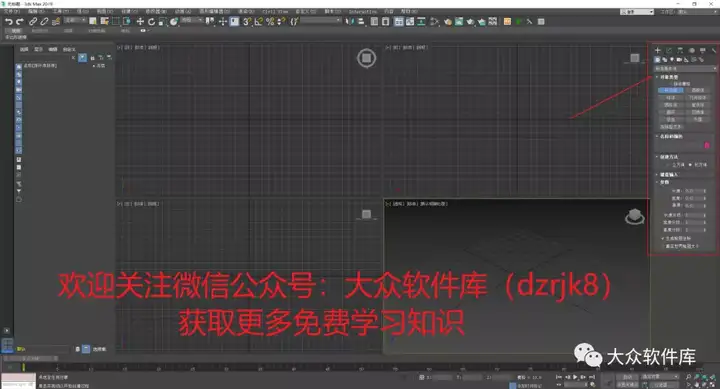Toggle the Percent Snap icon
The height and width of the screenshot is (389, 720).
(270, 22)
